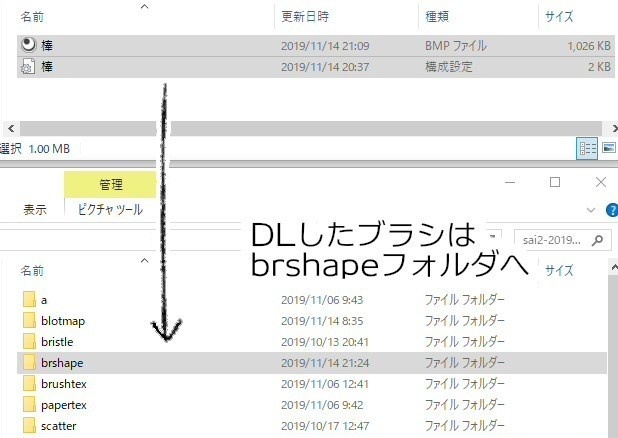Select the blotmap folder name
Viewport: 618px width, 438px height.
click(x=63, y=321)
